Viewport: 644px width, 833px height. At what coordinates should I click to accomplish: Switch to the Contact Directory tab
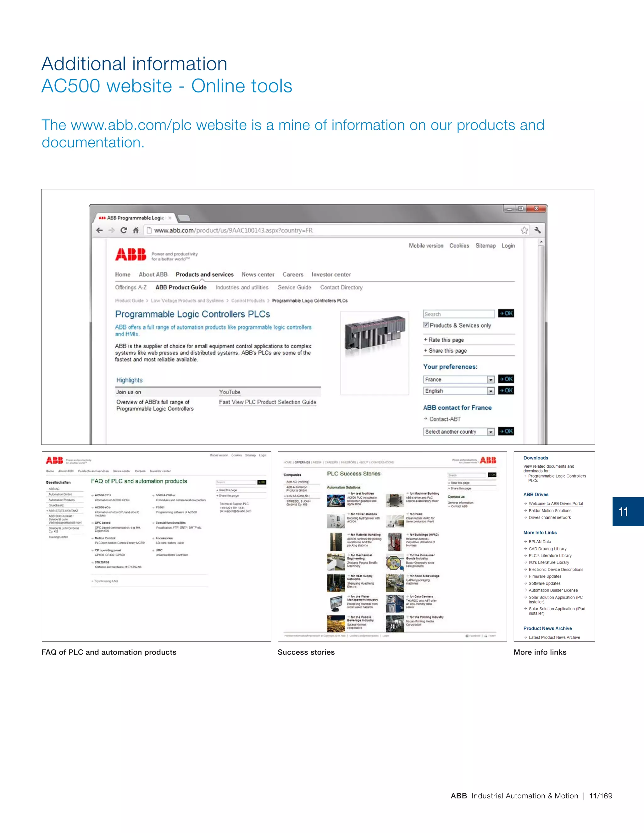click(x=341, y=288)
